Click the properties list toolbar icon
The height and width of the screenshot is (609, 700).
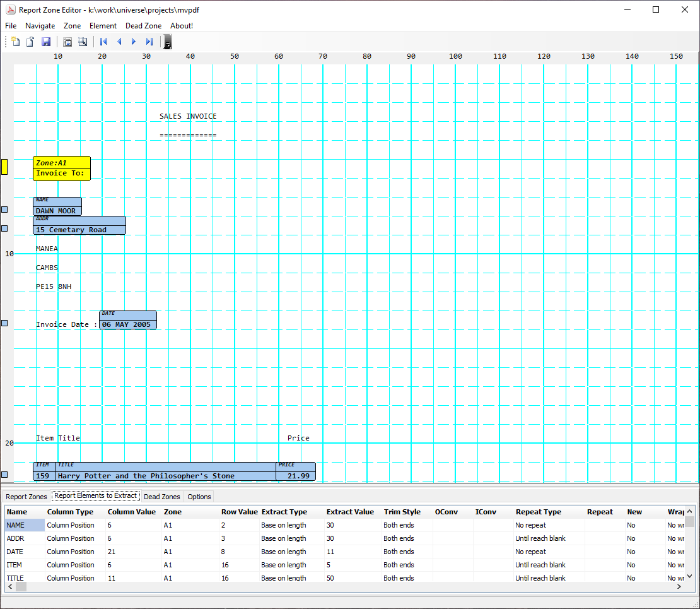[67, 42]
